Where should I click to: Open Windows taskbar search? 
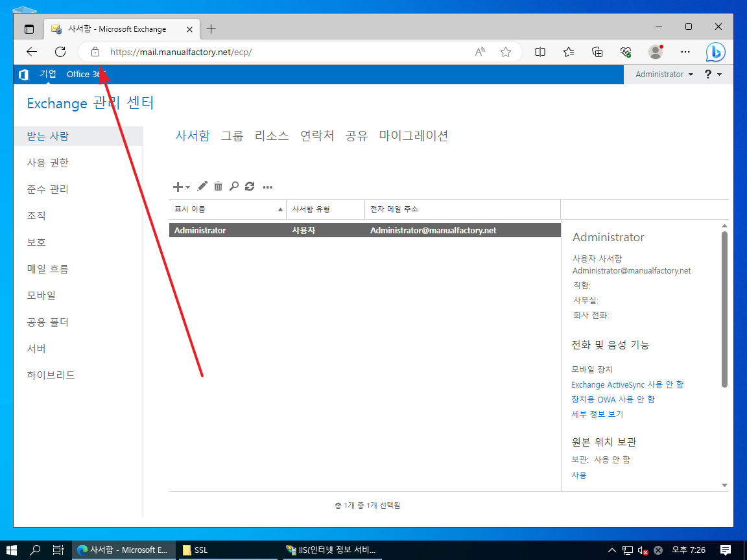coord(35,550)
